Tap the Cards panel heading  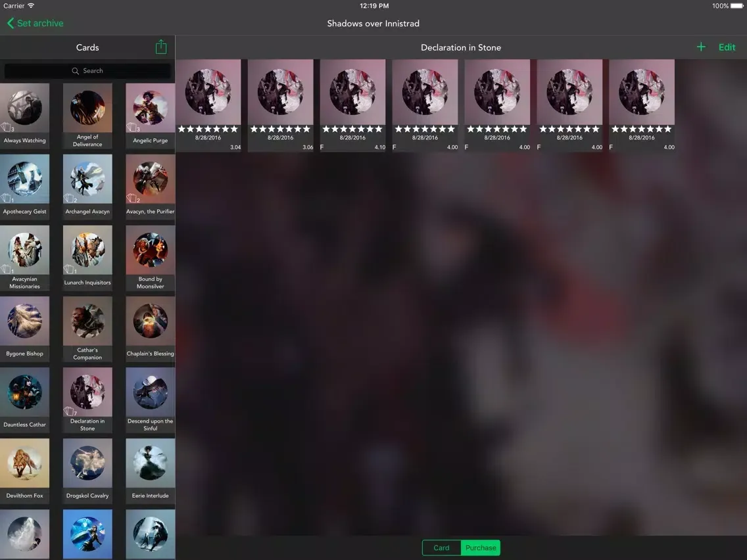coord(87,47)
